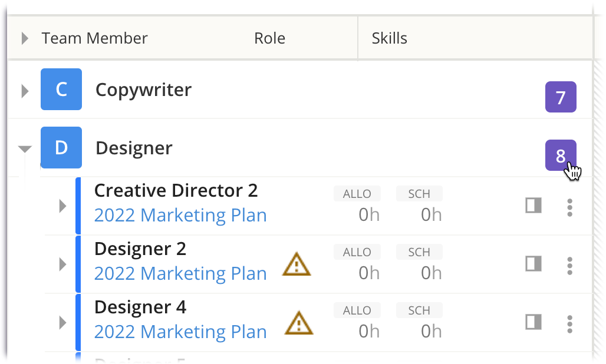This screenshot has width=606, height=364.
Task: Click warning triangle icon on Designer 4
Action: click(299, 323)
